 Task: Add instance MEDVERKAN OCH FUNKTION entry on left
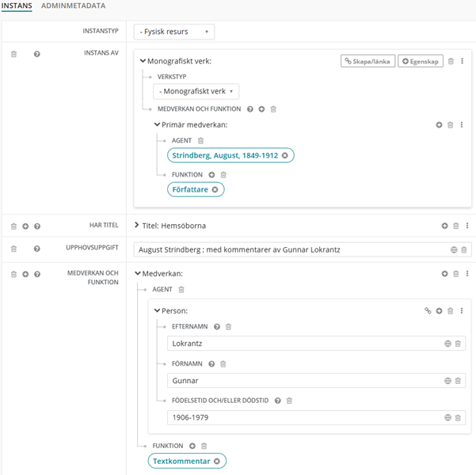coord(25,274)
